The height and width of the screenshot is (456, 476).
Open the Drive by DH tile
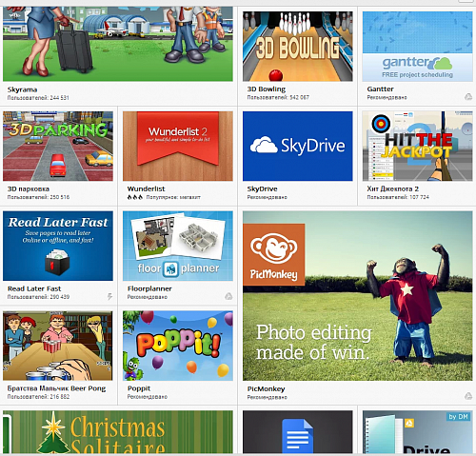pyautogui.click(x=417, y=432)
